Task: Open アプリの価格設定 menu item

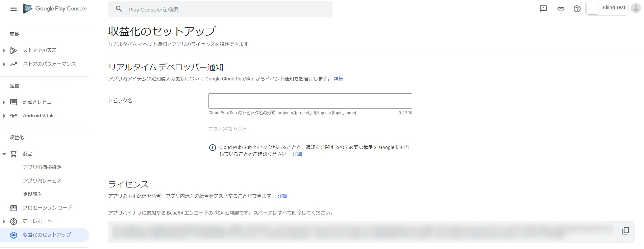Action: [x=42, y=167]
